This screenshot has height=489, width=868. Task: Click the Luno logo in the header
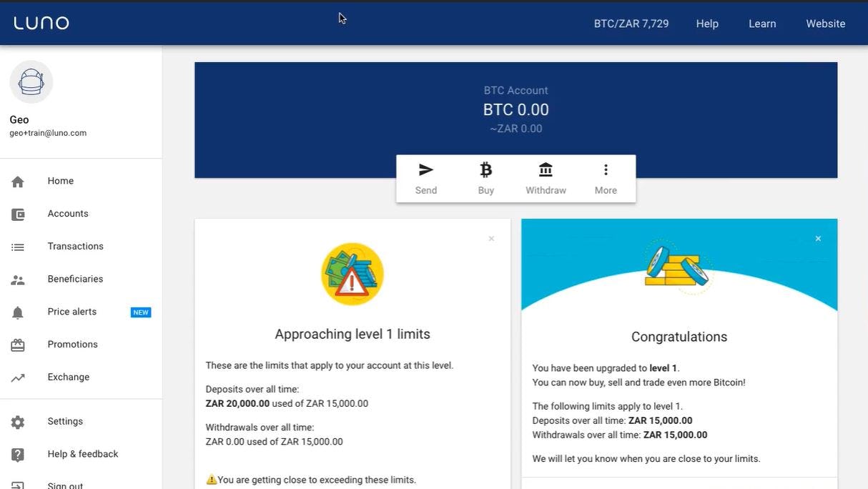tap(41, 22)
